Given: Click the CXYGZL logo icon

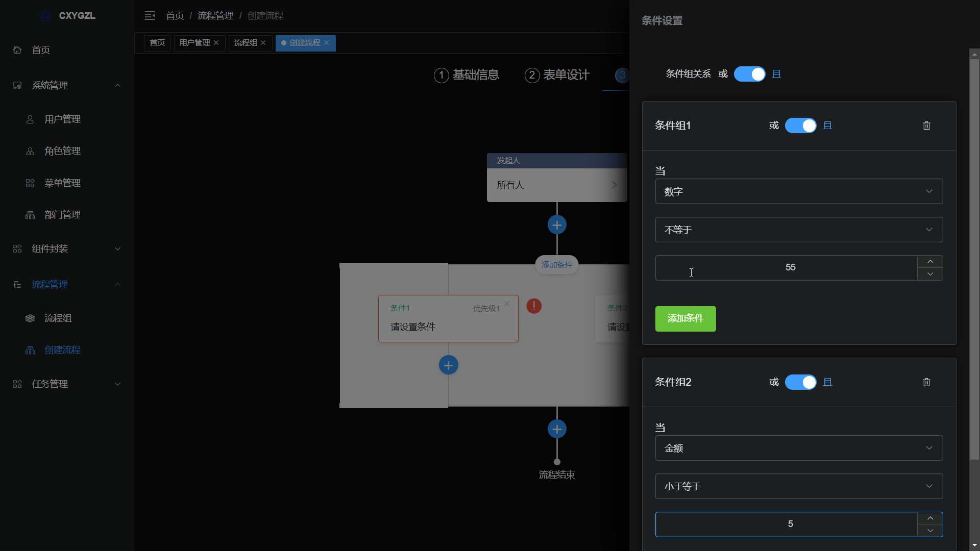Looking at the screenshot, I should [45, 16].
